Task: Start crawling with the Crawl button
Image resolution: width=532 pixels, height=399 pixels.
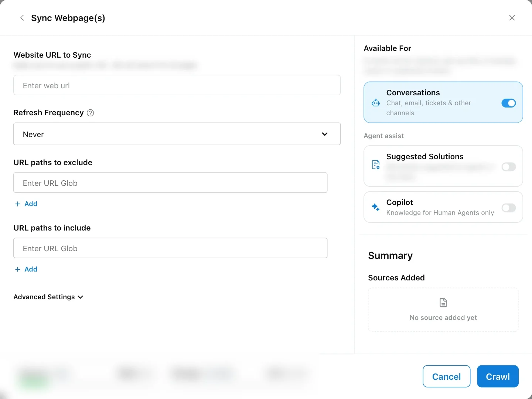Action: [498, 376]
